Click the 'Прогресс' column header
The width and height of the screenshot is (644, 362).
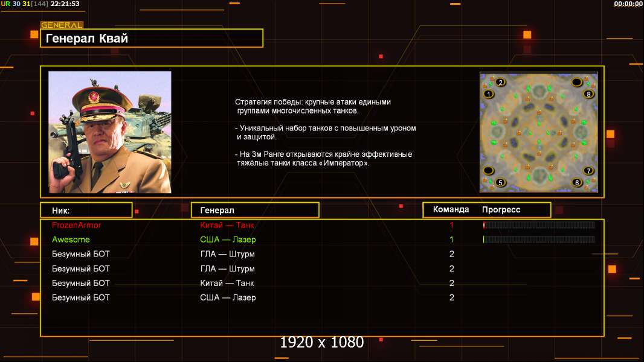pos(501,210)
